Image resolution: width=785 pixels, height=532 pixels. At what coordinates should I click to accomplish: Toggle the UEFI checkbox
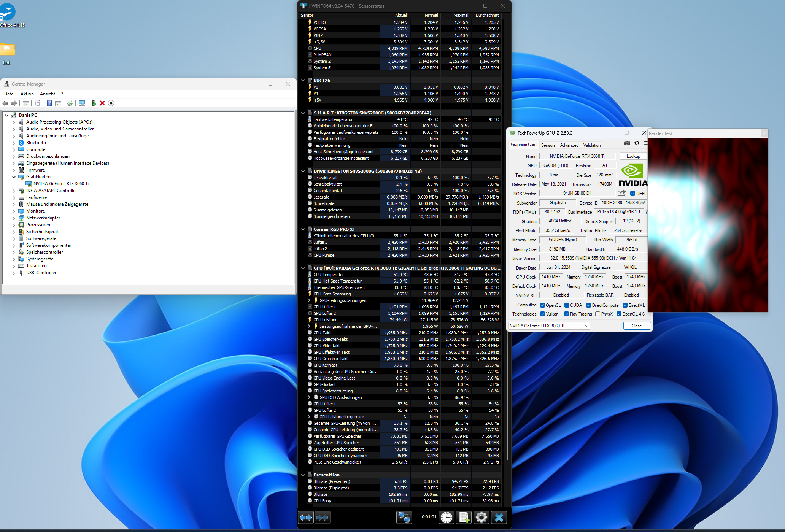(633, 193)
